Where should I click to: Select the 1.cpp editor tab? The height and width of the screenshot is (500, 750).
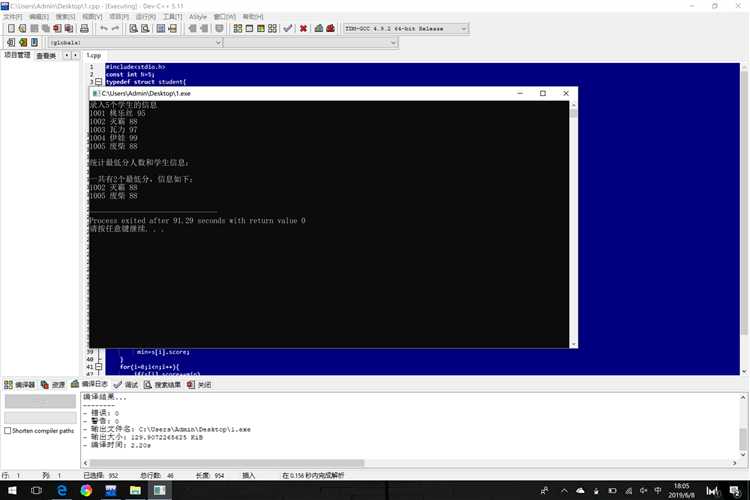point(94,56)
